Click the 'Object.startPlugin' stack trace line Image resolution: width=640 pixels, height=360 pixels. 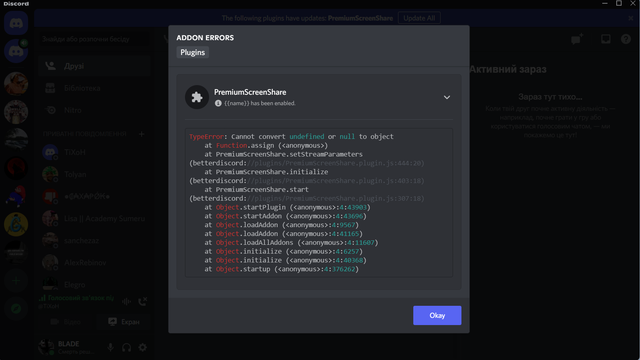287,207
